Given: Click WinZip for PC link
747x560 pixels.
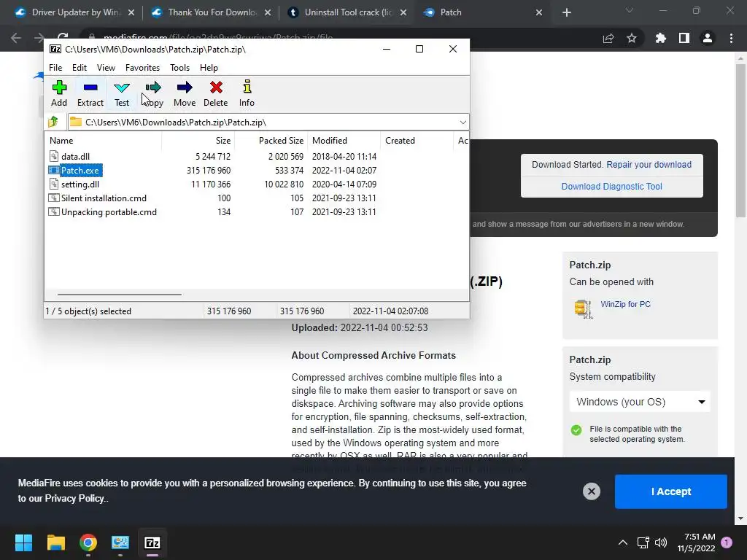Looking at the screenshot, I should (625, 304).
